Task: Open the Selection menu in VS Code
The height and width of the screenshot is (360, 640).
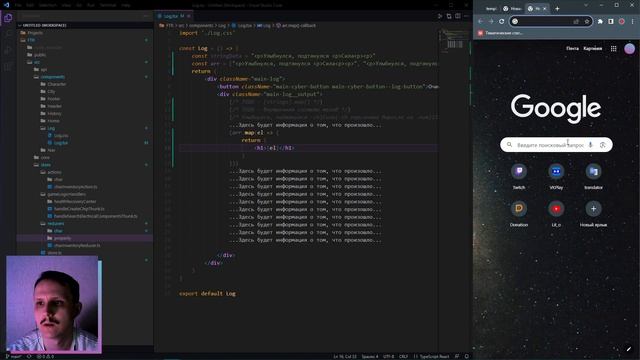Action: tap(48, 5)
